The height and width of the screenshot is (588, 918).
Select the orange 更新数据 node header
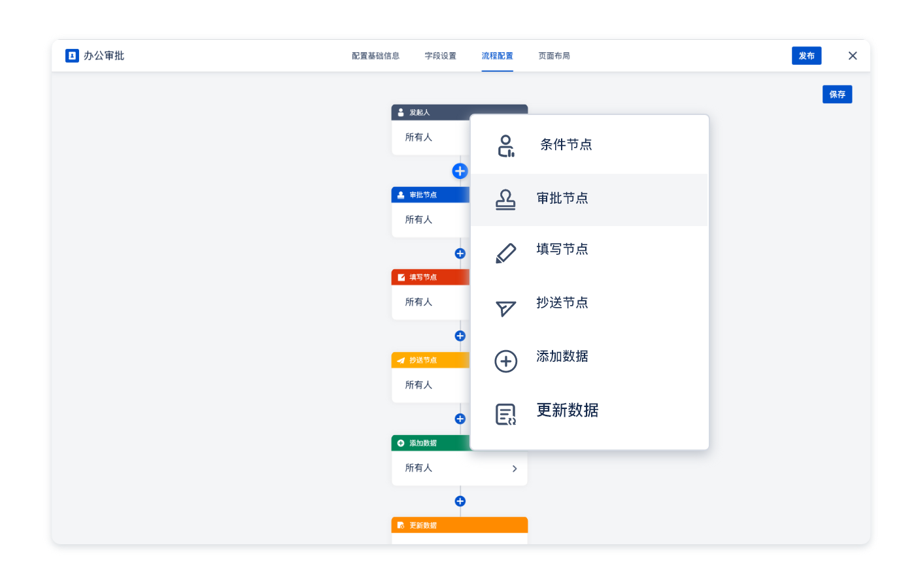coord(459,525)
